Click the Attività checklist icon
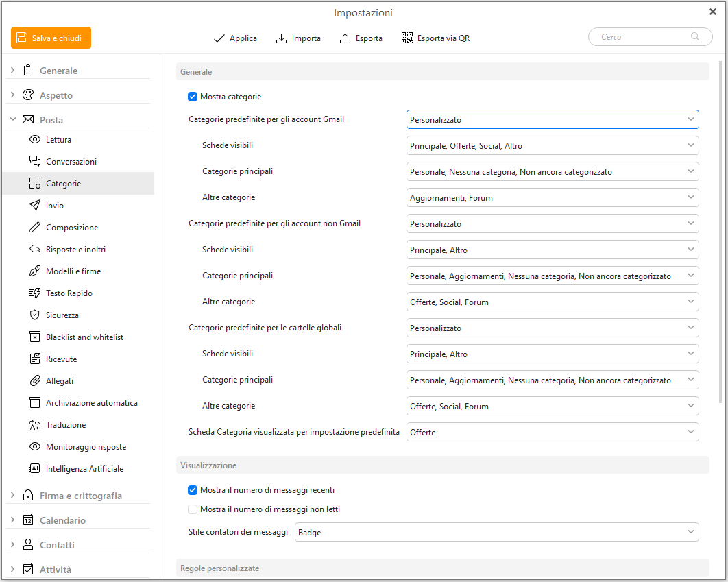 point(28,570)
